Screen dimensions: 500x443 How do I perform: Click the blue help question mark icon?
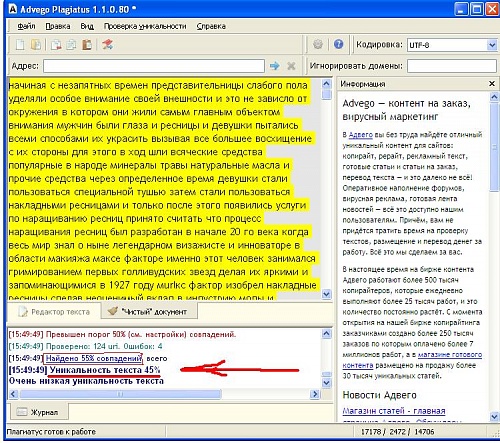[338, 44]
